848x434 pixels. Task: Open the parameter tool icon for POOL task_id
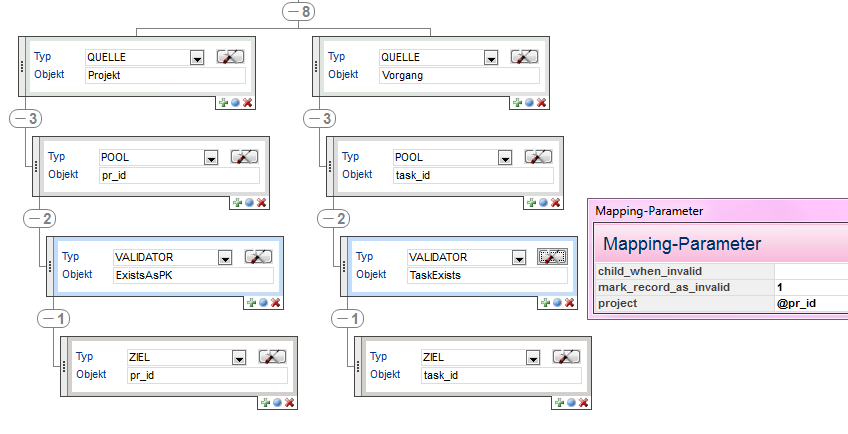point(538,157)
